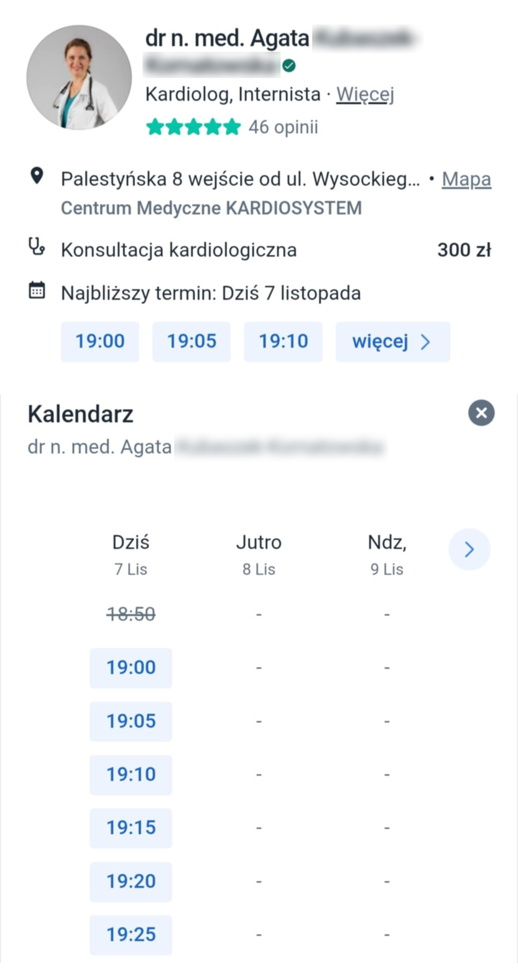Select the 19:25 calendar slot
This screenshot has height=980, width=518.
(x=131, y=935)
